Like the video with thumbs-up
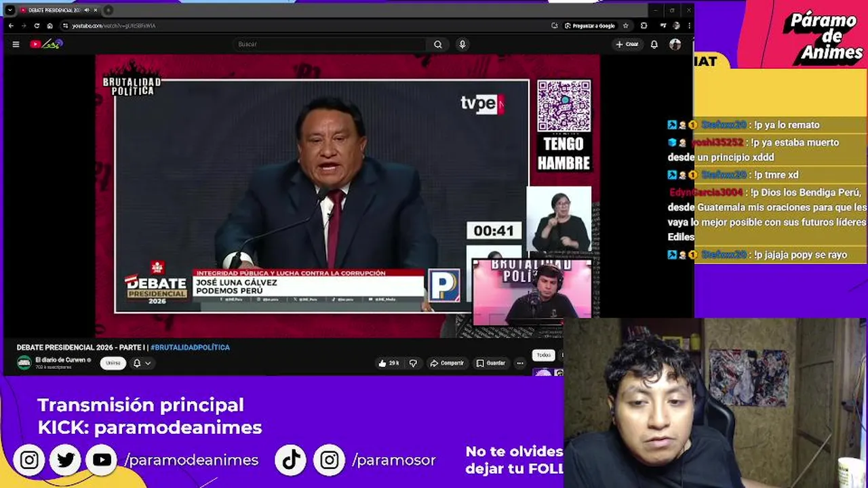 tap(389, 363)
